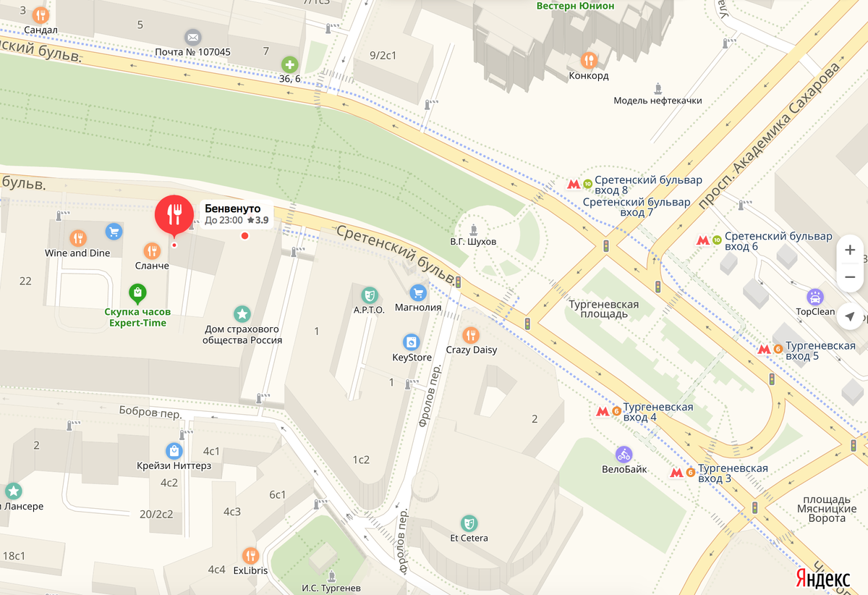The width and height of the screenshot is (868, 595).
Task: Open the Бенвенуто place card label
Action: [x=237, y=214]
